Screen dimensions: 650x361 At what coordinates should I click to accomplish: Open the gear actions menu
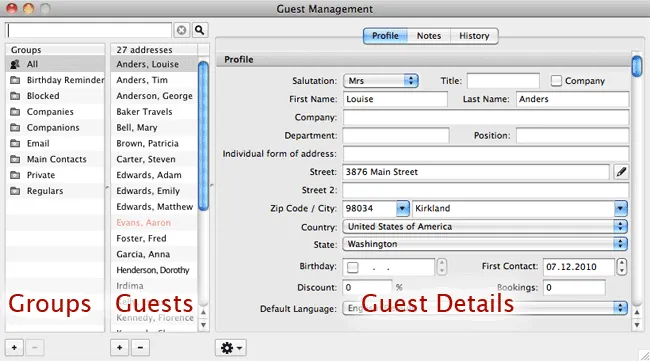231,348
